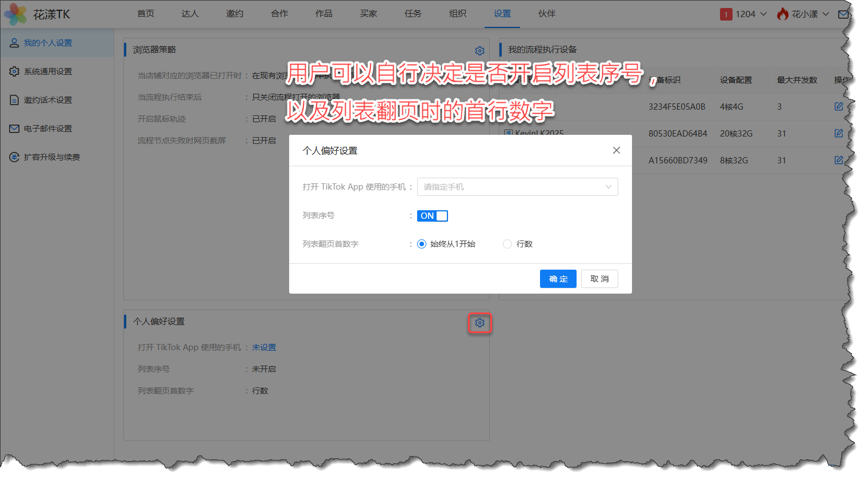Close the 个人偏好设置 dialog
Viewport: 868px width, 481px height.
[x=616, y=150]
